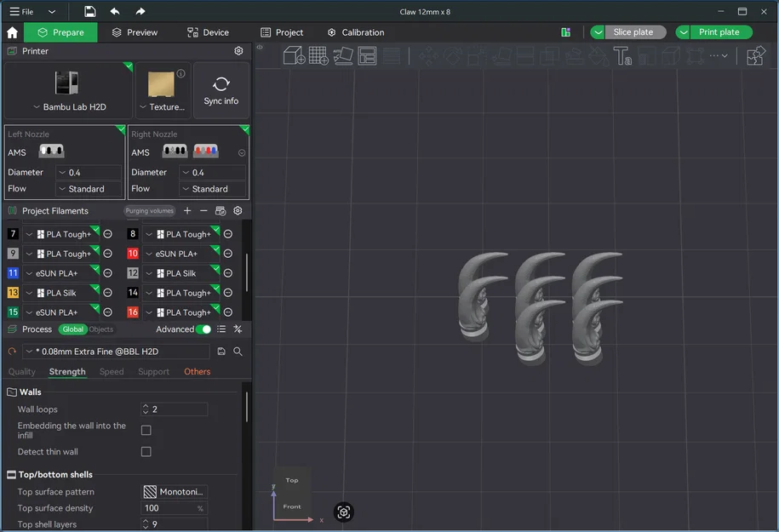
Task: Toggle the Advanced switch
Action: pos(203,329)
